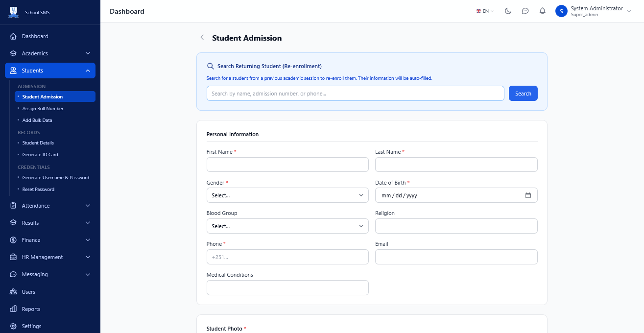Screen dimensions: 644x333
Task: Go back using the arrow beside Student Admission
Action: [x=202, y=38]
